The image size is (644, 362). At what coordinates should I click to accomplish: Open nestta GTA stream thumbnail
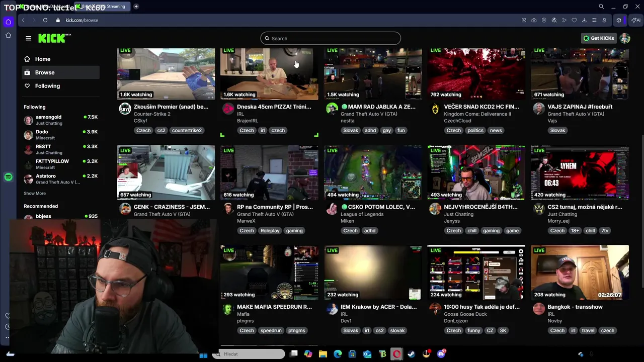click(x=373, y=74)
